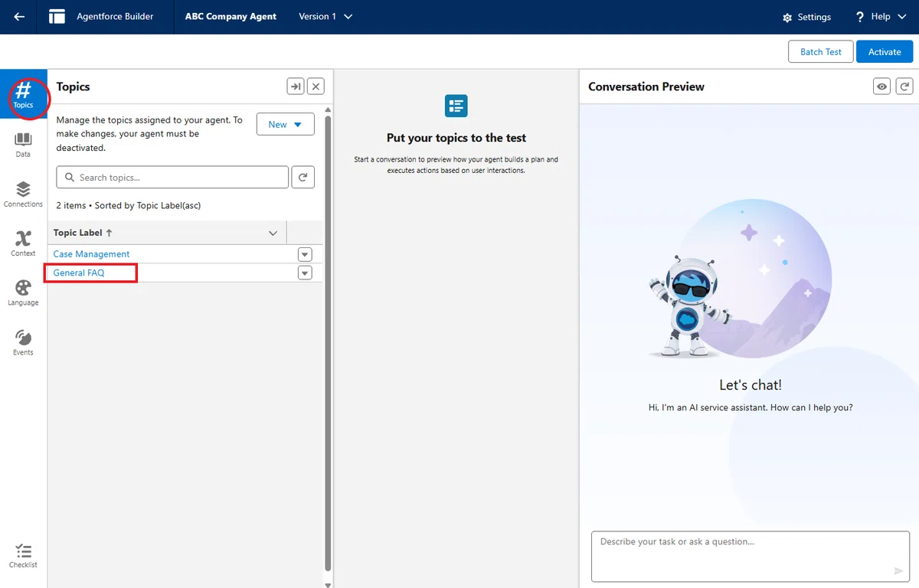Screen dimensions: 919x588
Task: Go back using the left arrow icon
Action: [x=19, y=17]
